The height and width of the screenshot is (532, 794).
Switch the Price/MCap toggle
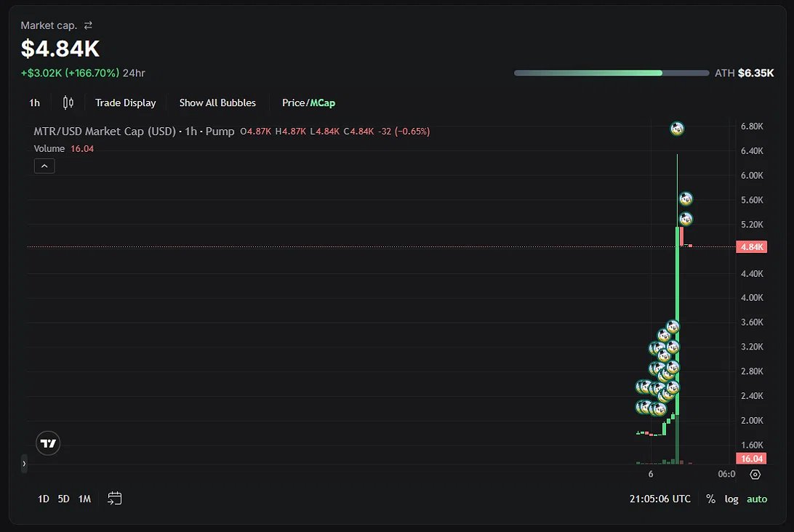click(x=308, y=102)
